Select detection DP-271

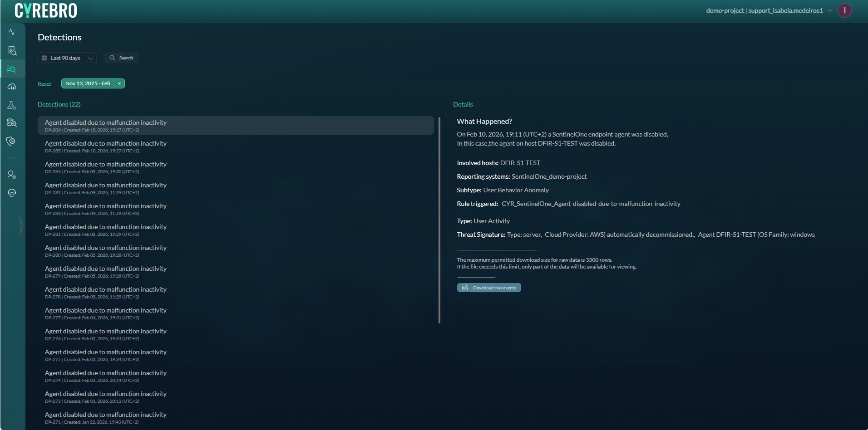point(236,418)
